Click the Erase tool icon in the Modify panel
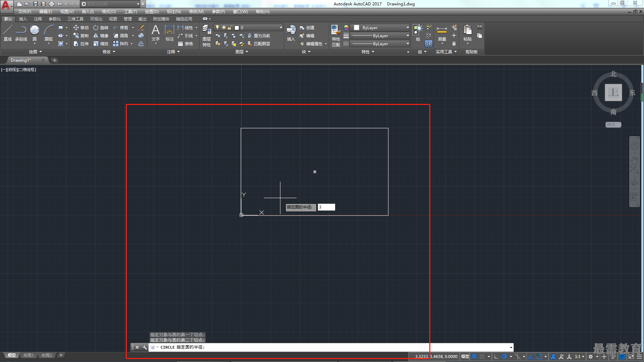Image resolution: width=644 pixels, height=362 pixels. click(141, 27)
